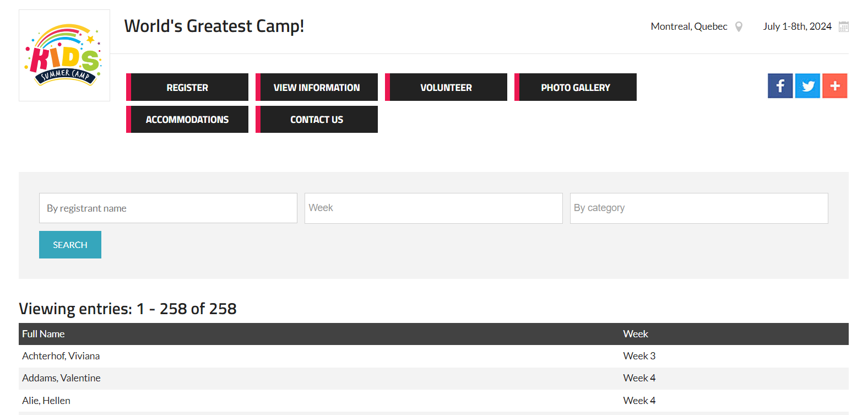This screenshot has width=868, height=415.
Task: Focus the By registrant name field
Action: [168, 208]
